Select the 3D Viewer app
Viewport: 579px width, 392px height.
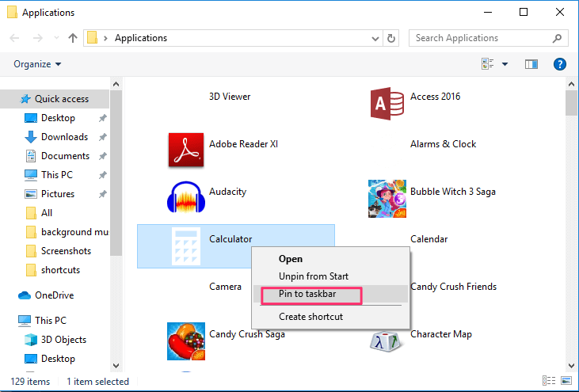[230, 97]
